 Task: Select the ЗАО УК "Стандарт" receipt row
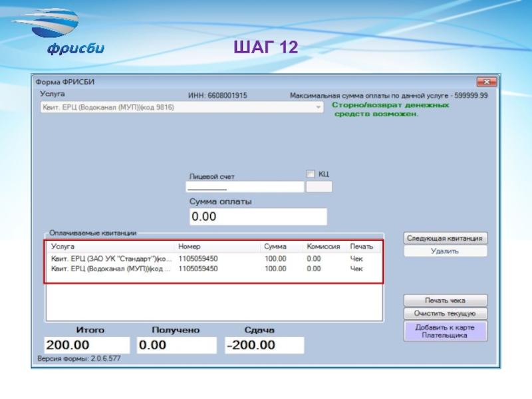click(x=213, y=259)
